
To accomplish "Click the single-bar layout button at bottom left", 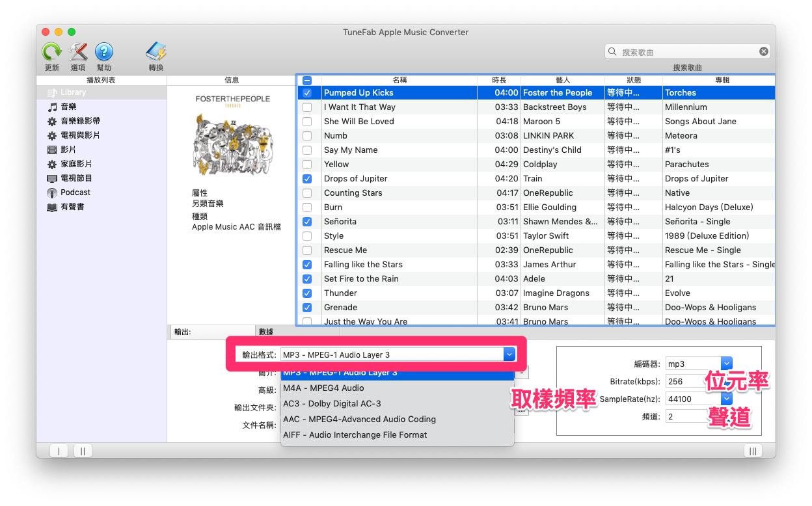I will coord(59,451).
